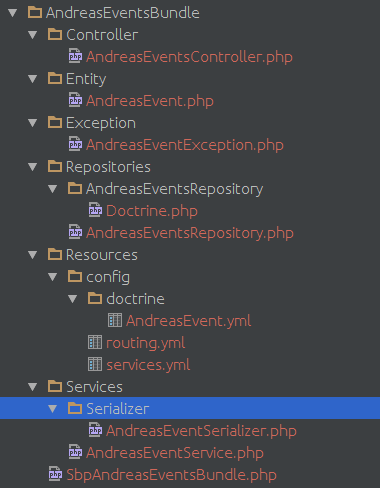
Task: Collapse the doctrine folder arrow
Action: [73, 299]
